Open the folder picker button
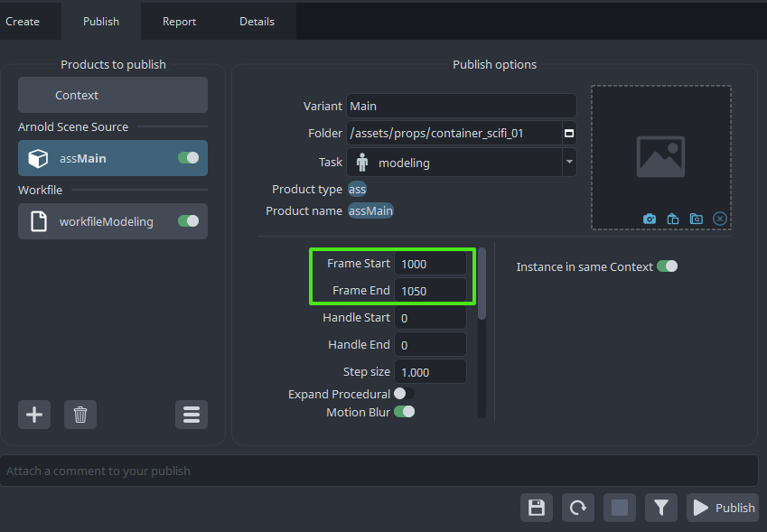 click(569, 133)
